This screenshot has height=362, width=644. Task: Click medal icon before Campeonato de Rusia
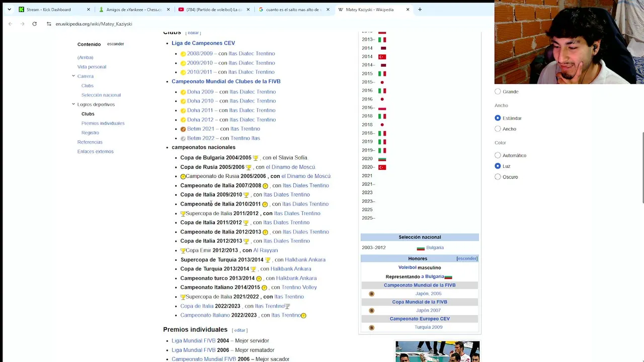pyautogui.click(x=183, y=176)
